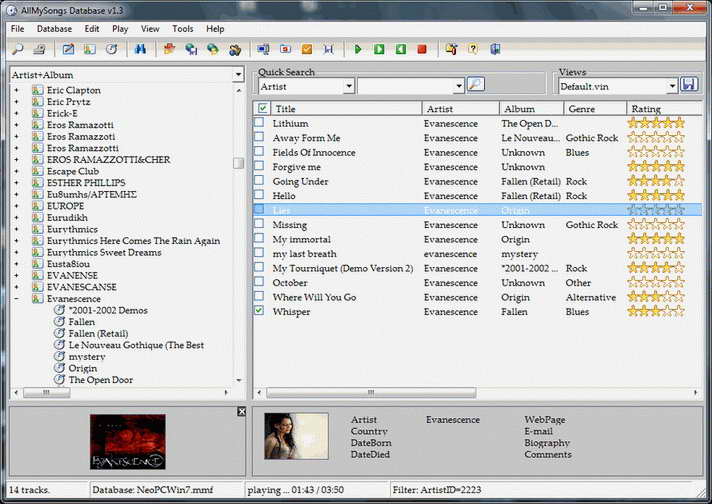Click the globe with save disk icon

191,49
